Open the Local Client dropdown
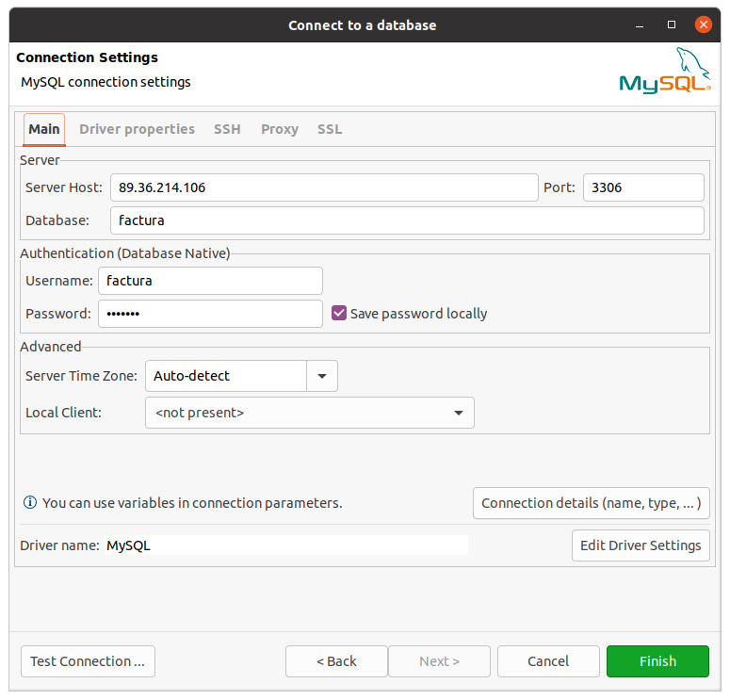This screenshot has width=730, height=700. (x=309, y=413)
